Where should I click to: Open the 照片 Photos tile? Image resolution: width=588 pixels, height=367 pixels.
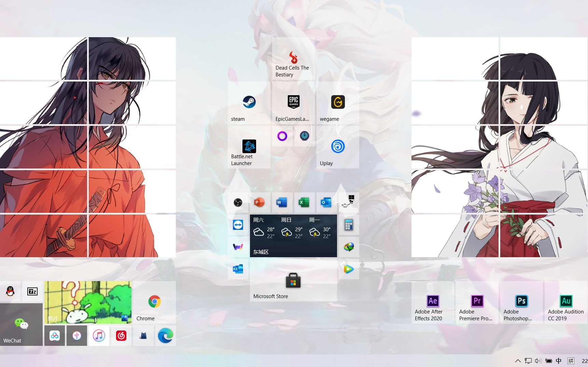tap(88, 302)
